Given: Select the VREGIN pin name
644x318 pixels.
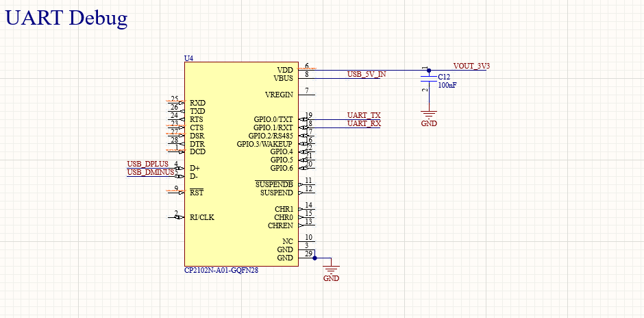Looking at the screenshot, I should [280, 95].
